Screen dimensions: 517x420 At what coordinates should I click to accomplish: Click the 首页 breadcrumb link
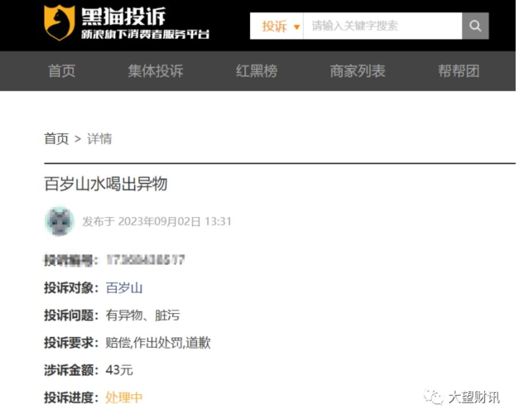click(x=56, y=139)
